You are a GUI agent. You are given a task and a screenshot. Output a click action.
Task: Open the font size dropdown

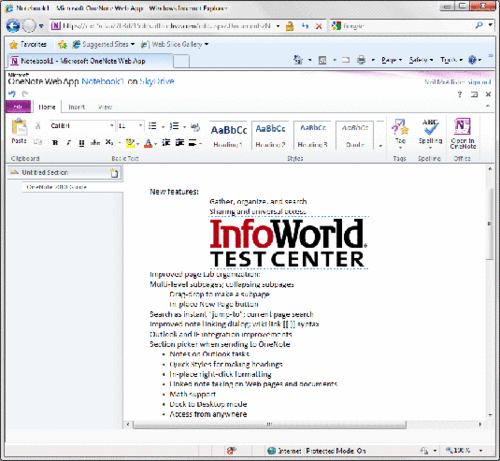[x=141, y=126]
